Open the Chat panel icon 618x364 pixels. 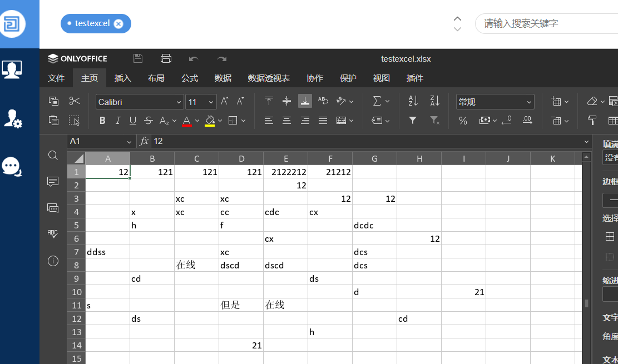click(x=53, y=208)
